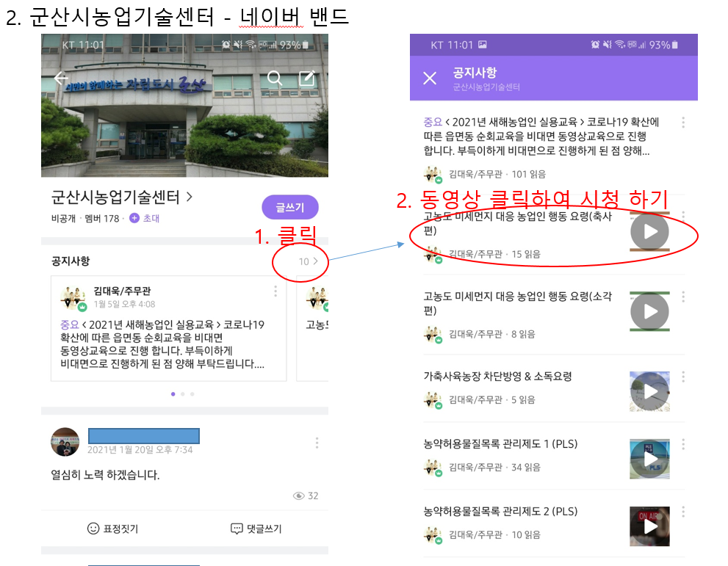This screenshot has height=566, width=728.
Task: Click the plus icon next to 초대
Action: click(134, 218)
